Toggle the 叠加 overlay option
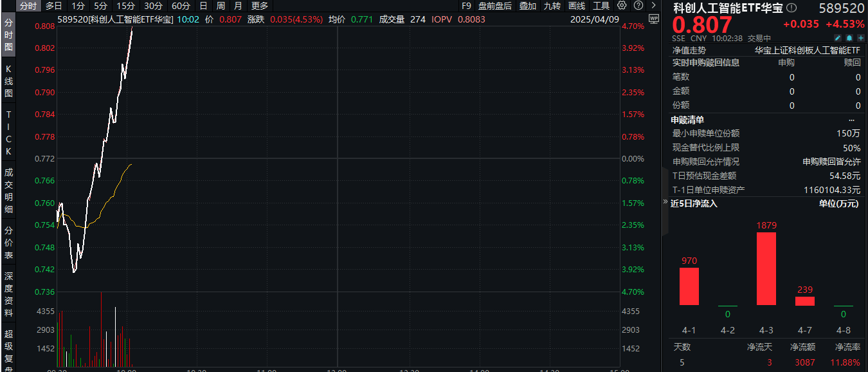This screenshot has width=868, height=372. [x=527, y=6]
